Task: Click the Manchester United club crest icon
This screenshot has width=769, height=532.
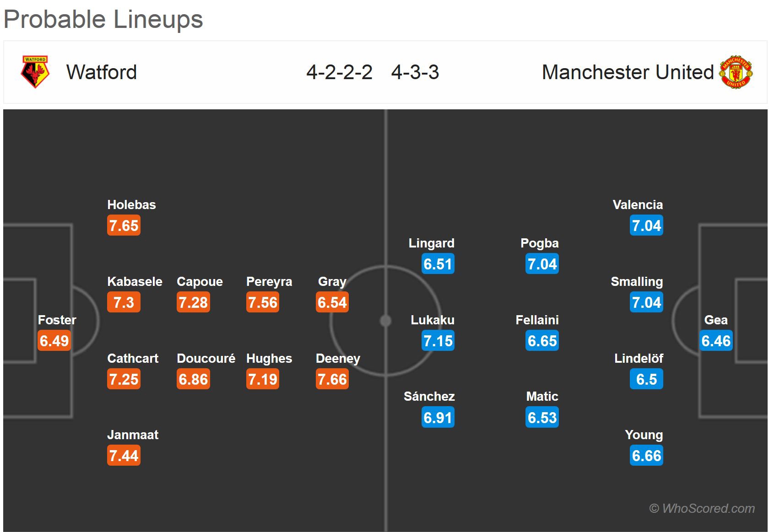Action: coord(736,72)
